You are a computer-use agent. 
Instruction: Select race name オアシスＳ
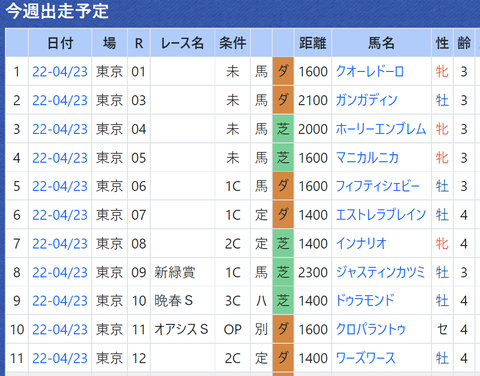click(181, 330)
